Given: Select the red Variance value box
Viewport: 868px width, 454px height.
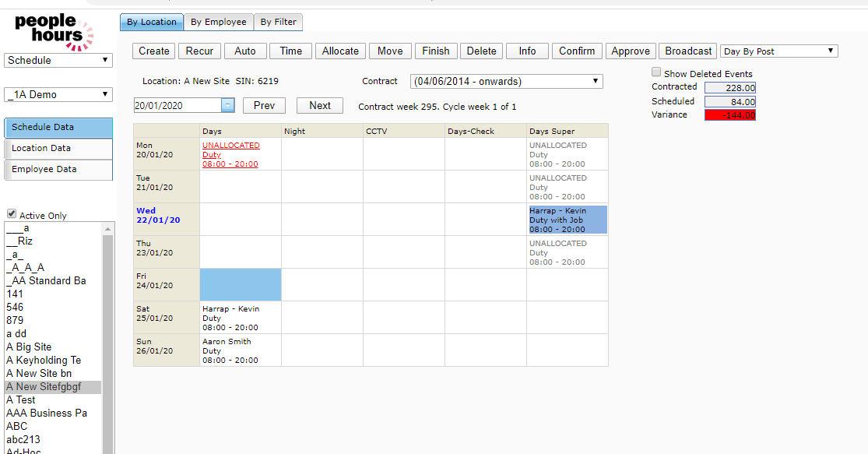Looking at the screenshot, I should click(729, 115).
